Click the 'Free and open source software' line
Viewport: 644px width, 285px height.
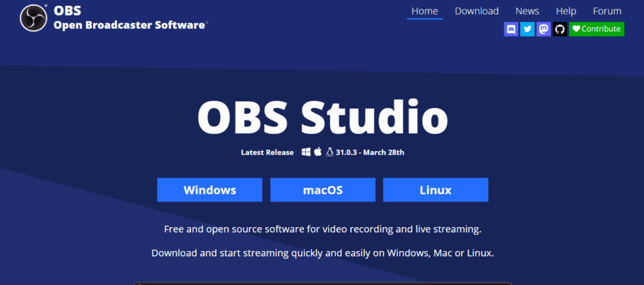pyautogui.click(x=323, y=229)
